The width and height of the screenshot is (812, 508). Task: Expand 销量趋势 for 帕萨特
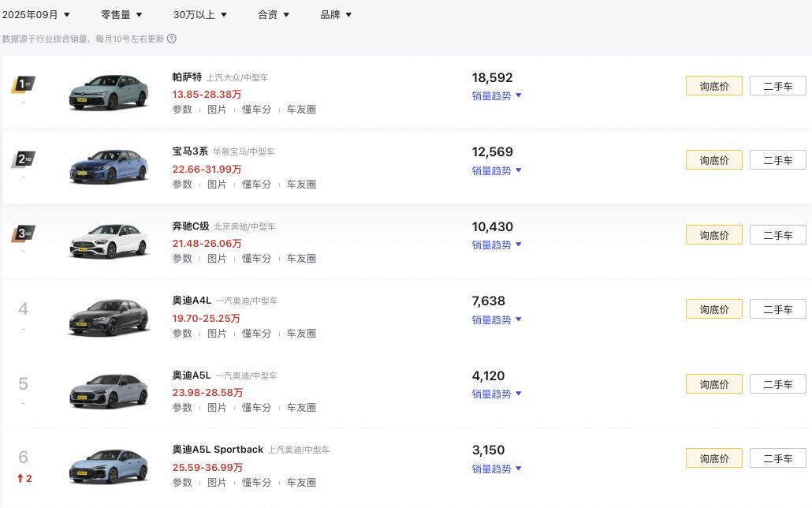(497, 95)
